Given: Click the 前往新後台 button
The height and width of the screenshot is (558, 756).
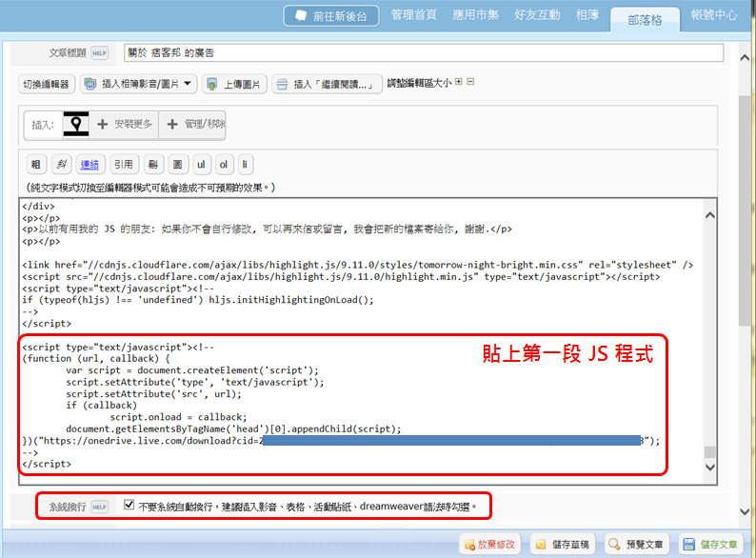Looking at the screenshot, I should click(331, 16).
